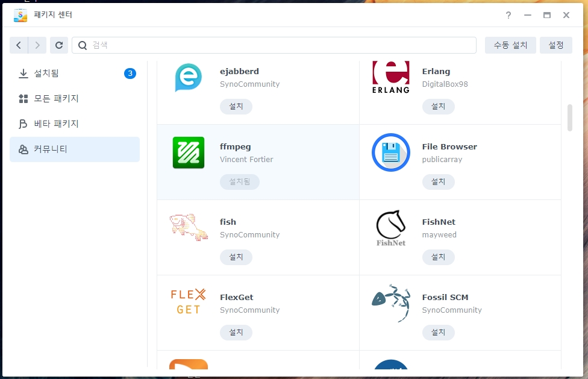Click the 베타 패키지 beta icon
Image resolution: width=588 pixels, height=379 pixels.
pyautogui.click(x=23, y=124)
